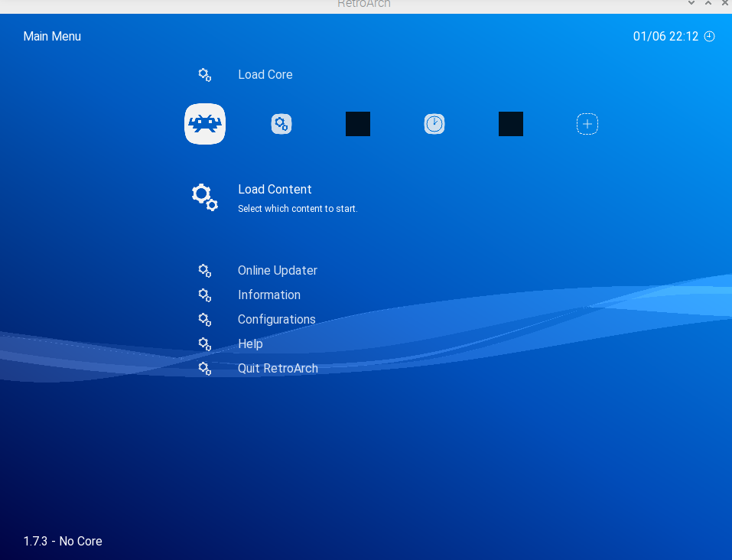Click the gear icon beside Load Core
The image size is (732, 560).
[x=204, y=75]
